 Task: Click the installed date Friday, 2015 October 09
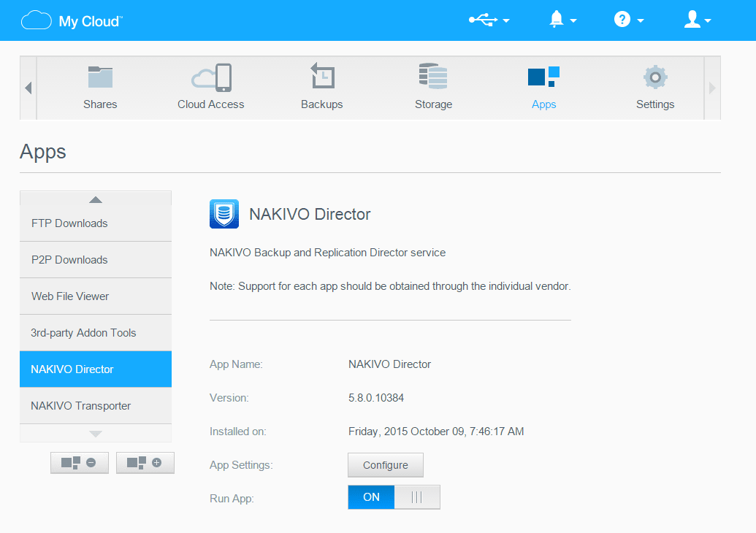pos(436,432)
